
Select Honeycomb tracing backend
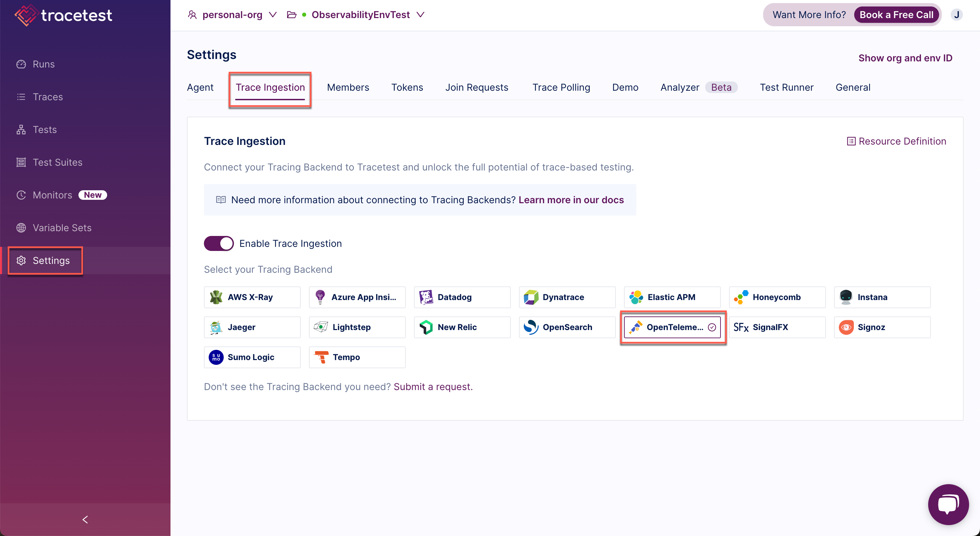[x=777, y=297]
